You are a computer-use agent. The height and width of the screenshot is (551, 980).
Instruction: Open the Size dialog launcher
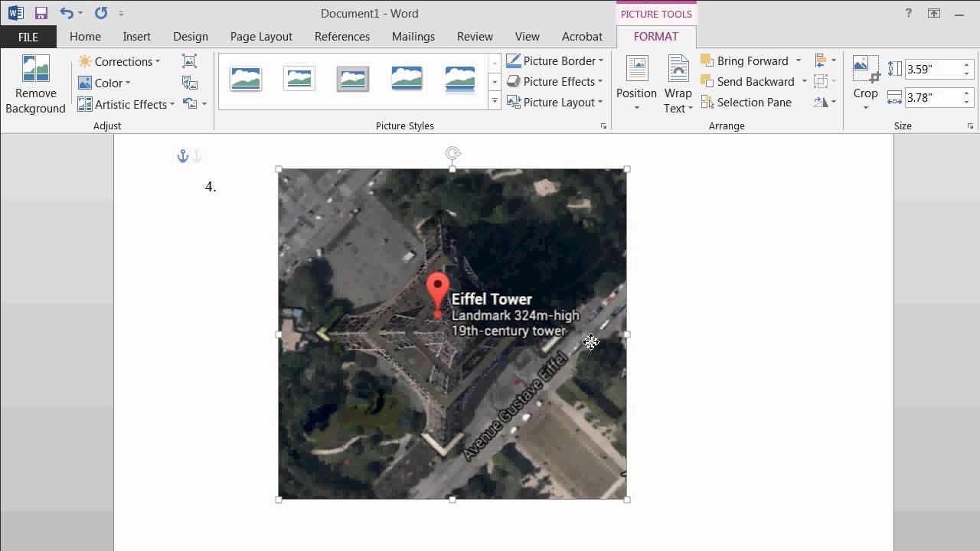(970, 126)
